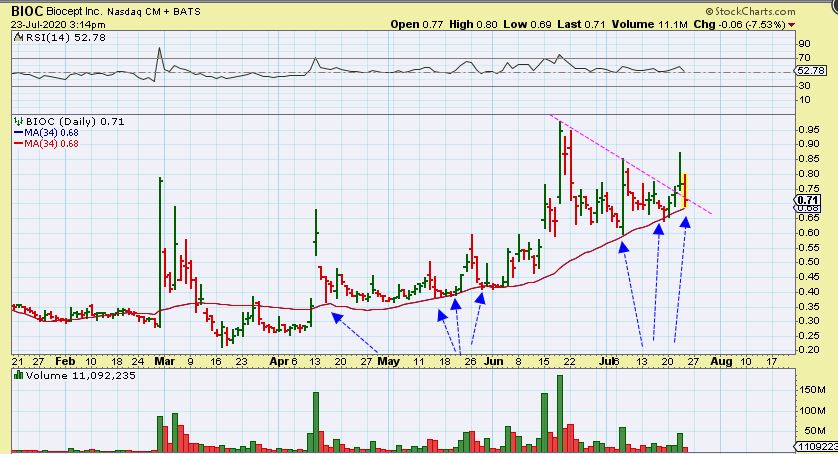Click the Jul label on date axis

coord(606,361)
